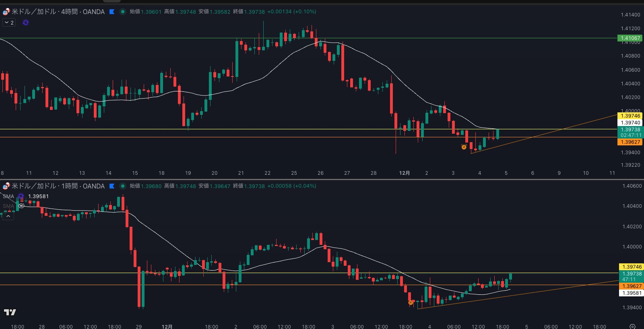Click the orange alert marker on 4時間 chart
This screenshot has height=329, width=644.
[464, 147]
